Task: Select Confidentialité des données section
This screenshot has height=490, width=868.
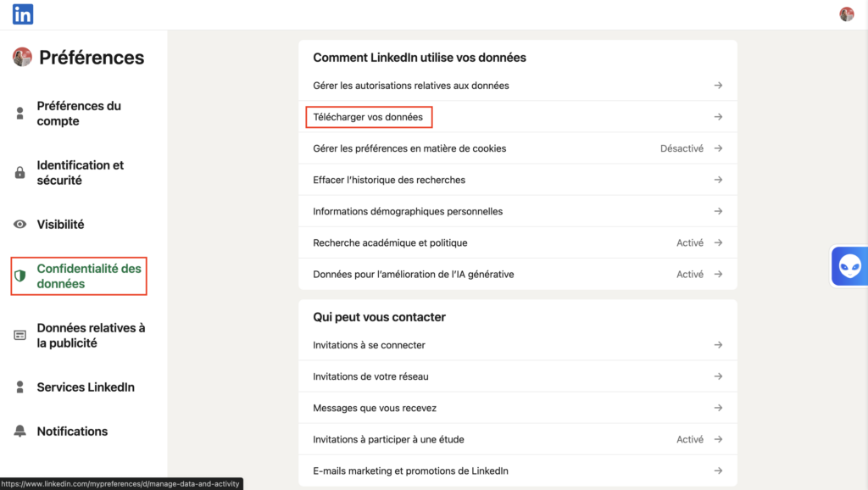Action: [x=79, y=276]
